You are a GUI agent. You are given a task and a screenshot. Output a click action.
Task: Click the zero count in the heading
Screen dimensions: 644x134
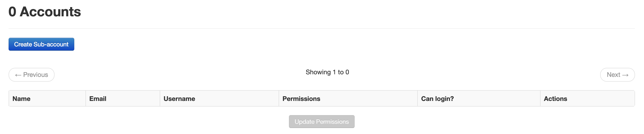(x=12, y=12)
